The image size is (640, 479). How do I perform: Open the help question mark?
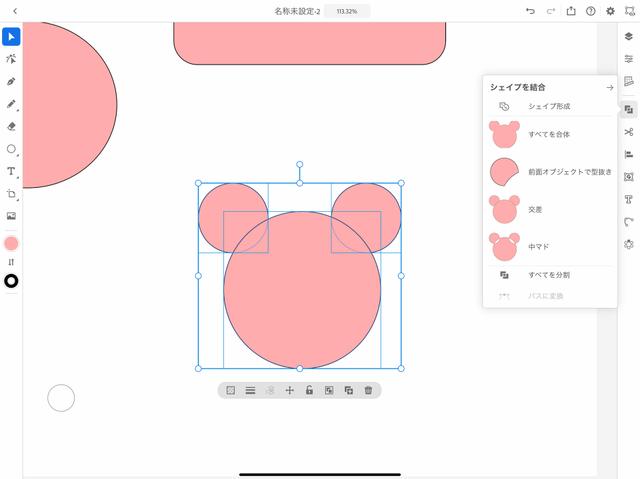pyautogui.click(x=591, y=11)
